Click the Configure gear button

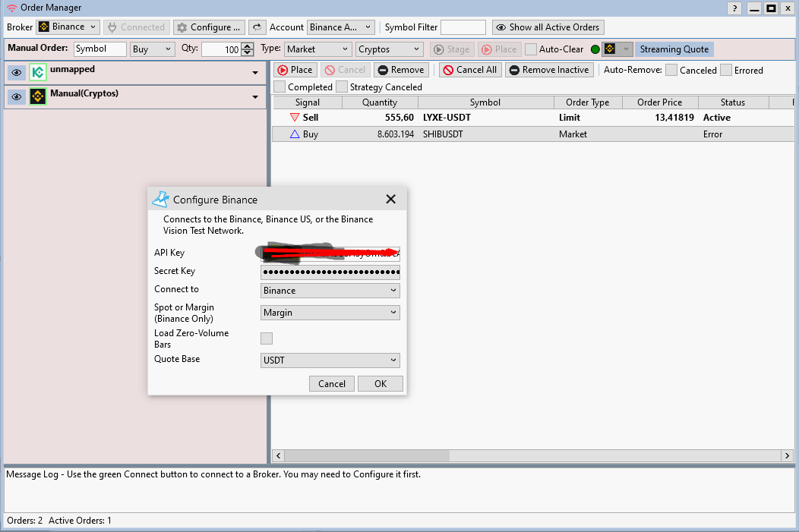tap(209, 27)
